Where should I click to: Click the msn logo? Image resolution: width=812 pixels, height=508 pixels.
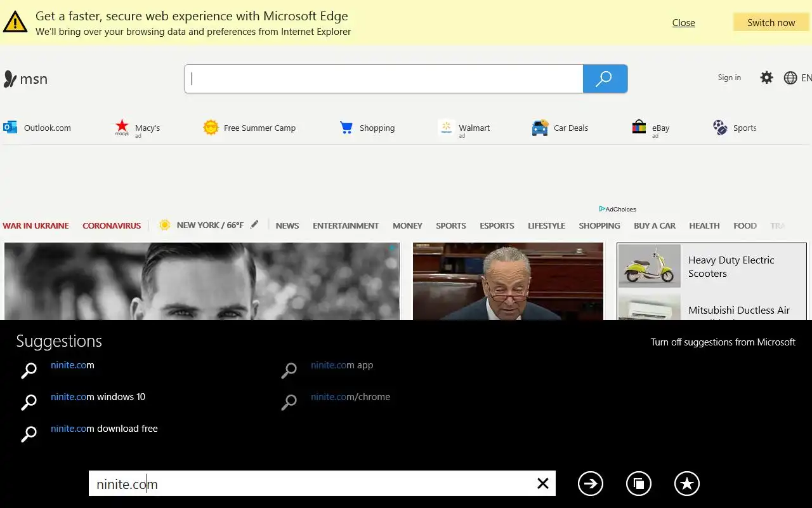point(25,79)
